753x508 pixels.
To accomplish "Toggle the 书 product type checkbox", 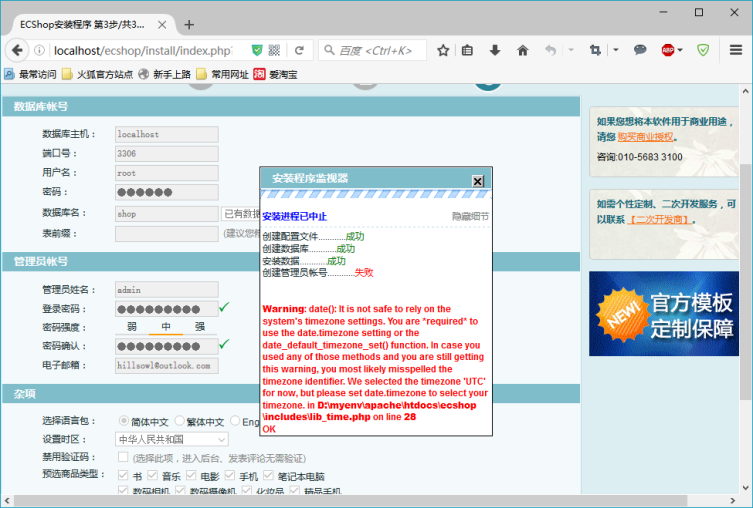I will pyautogui.click(x=123, y=475).
